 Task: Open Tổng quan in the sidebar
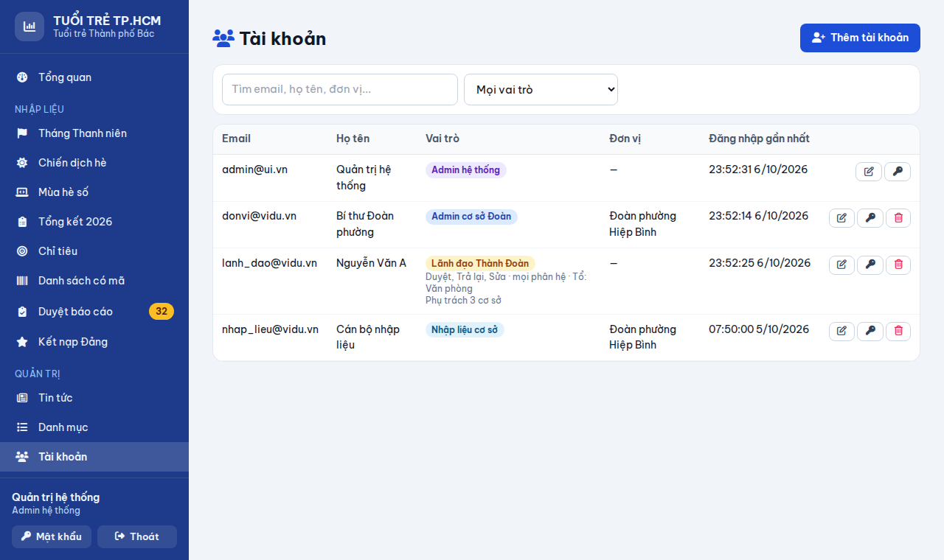[x=94, y=77]
